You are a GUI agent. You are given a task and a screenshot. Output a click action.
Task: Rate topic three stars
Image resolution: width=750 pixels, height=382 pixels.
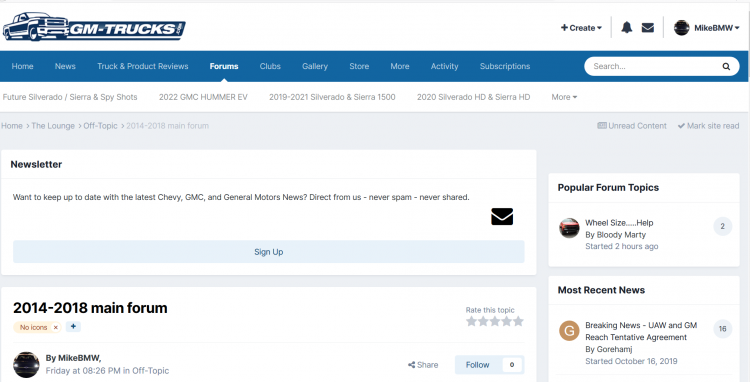pos(495,321)
